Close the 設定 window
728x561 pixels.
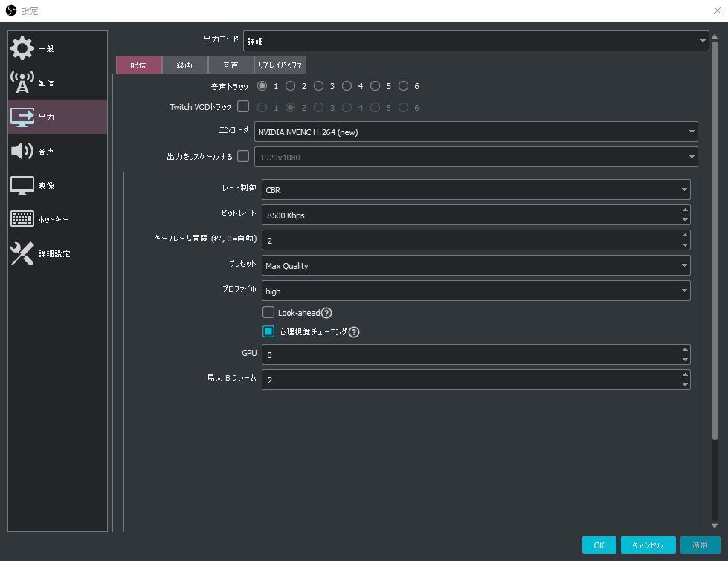717,10
